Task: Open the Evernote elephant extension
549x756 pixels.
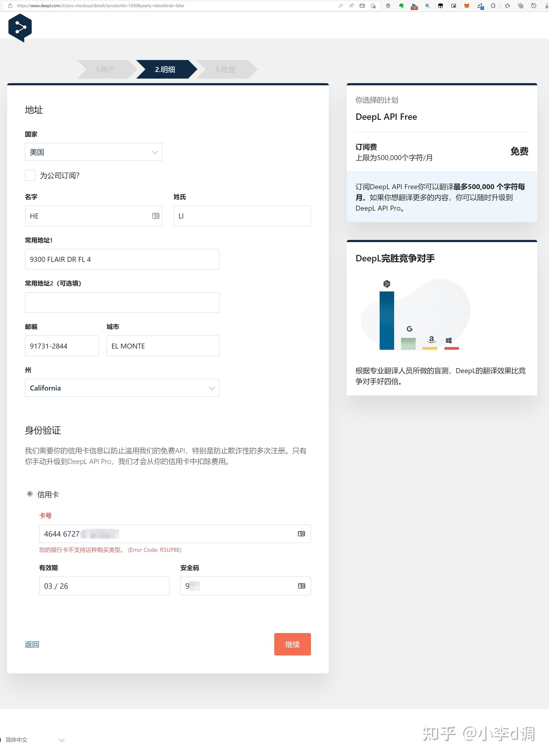Action: 401,6
